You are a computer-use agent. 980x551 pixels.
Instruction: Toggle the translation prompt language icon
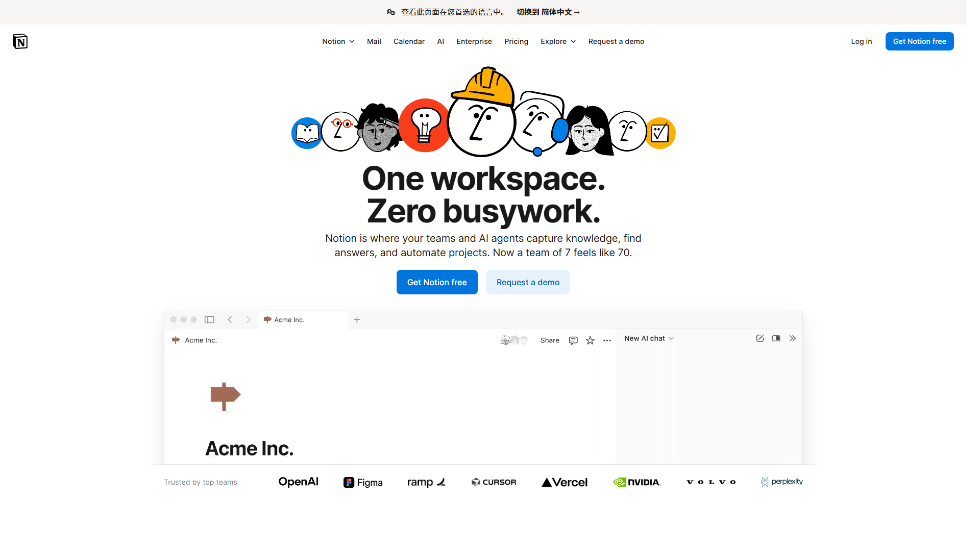(390, 12)
